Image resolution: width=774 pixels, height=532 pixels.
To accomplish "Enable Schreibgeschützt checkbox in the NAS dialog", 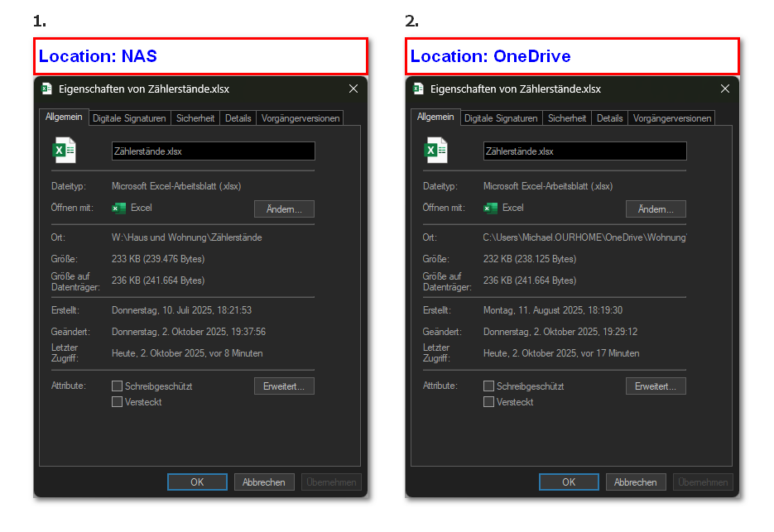I will (118, 386).
